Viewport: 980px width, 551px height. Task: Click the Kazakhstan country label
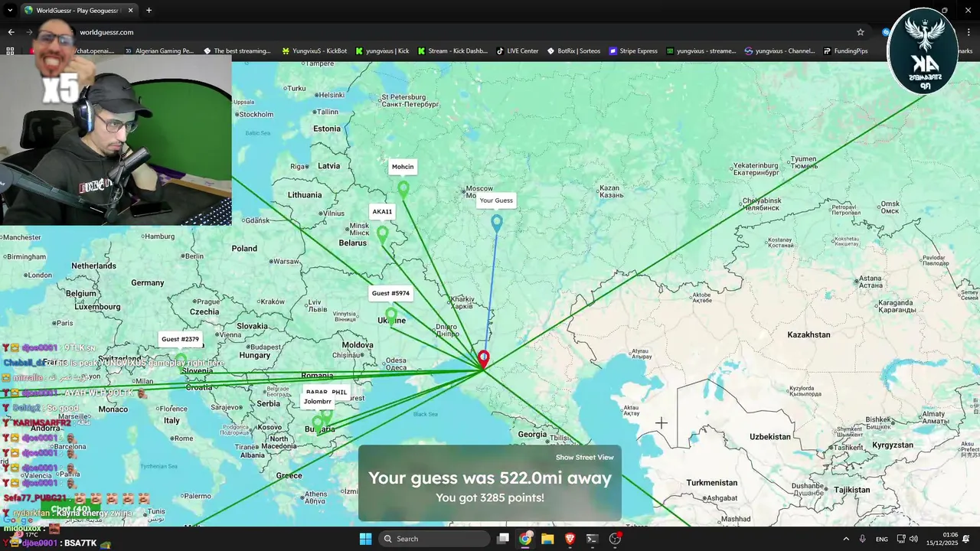tap(808, 334)
